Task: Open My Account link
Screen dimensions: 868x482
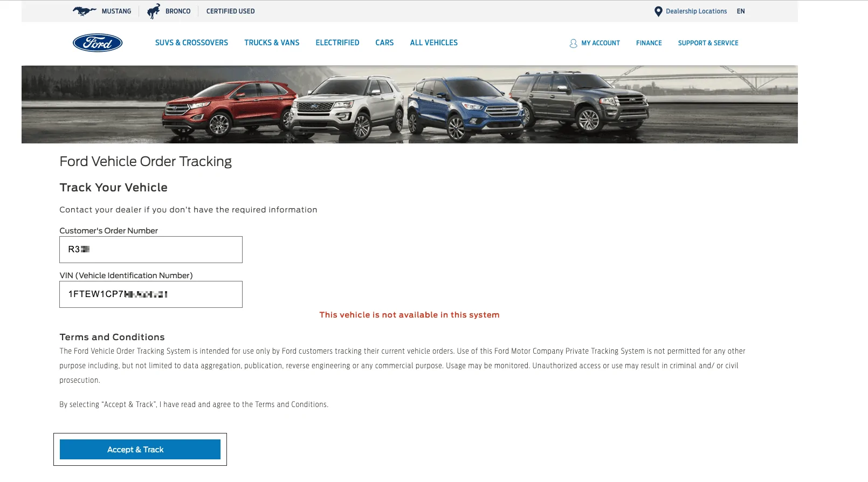Action: click(601, 43)
